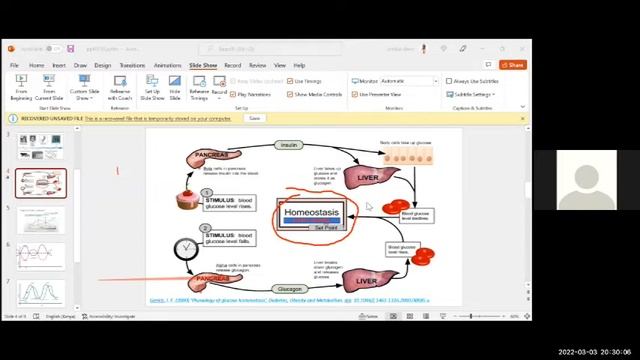This screenshot has width=640, height=360.
Task: Start Slide Show from status bar icon
Action: point(443,316)
